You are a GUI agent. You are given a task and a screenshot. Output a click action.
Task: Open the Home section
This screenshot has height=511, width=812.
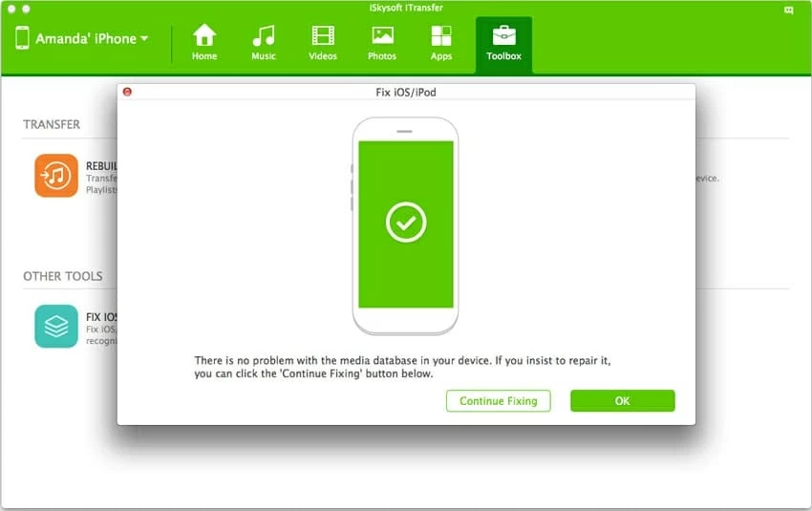tap(204, 44)
